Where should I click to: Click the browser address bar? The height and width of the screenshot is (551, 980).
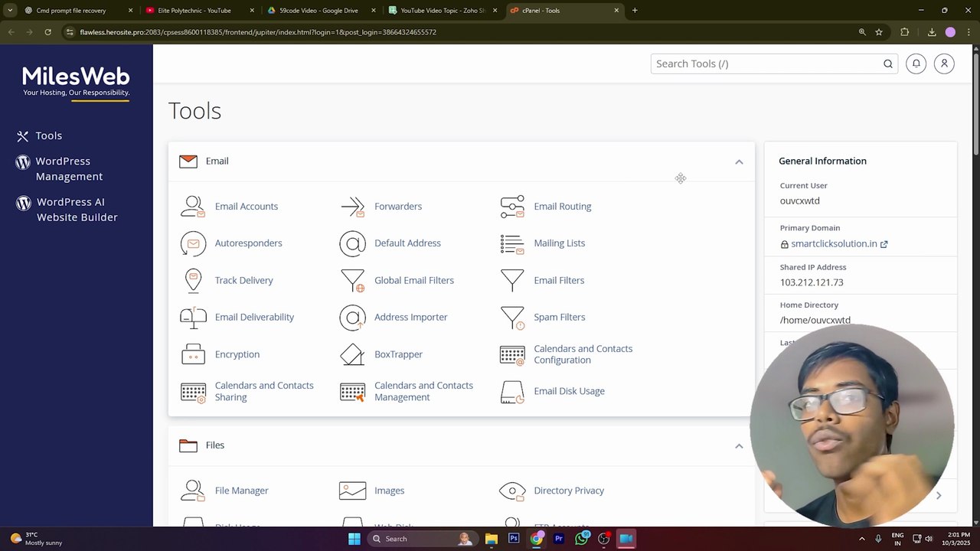click(x=459, y=32)
